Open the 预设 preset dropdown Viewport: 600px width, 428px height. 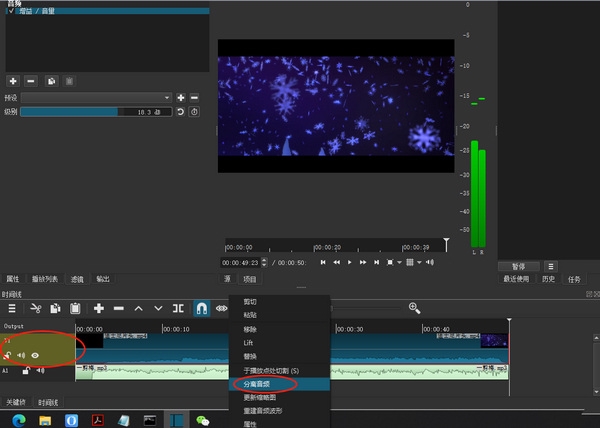(x=96, y=98)
